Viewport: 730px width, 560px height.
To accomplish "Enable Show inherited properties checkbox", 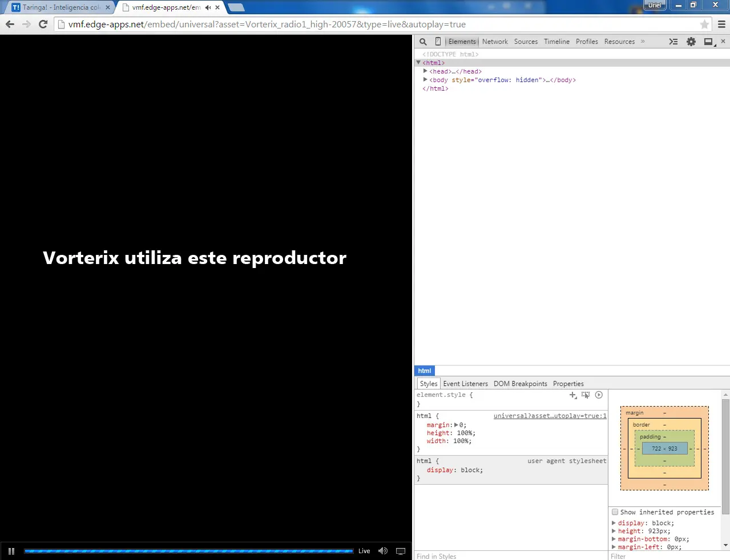I will pos(615,512).
